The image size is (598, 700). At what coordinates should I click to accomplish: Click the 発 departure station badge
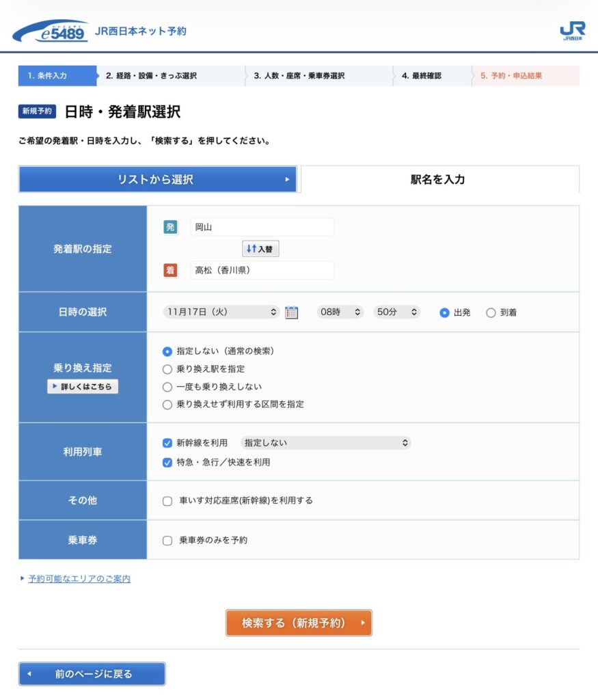tap(170, 227)
